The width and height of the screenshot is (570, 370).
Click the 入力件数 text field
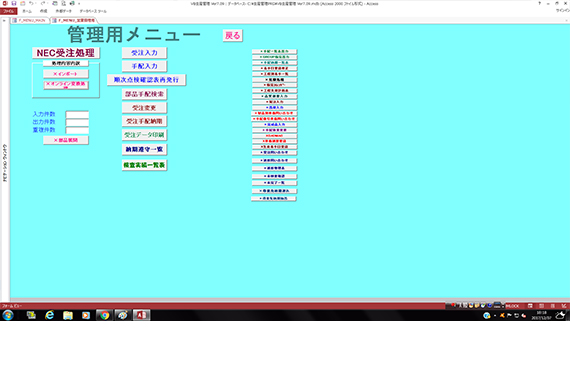click(x=77, y=114)
